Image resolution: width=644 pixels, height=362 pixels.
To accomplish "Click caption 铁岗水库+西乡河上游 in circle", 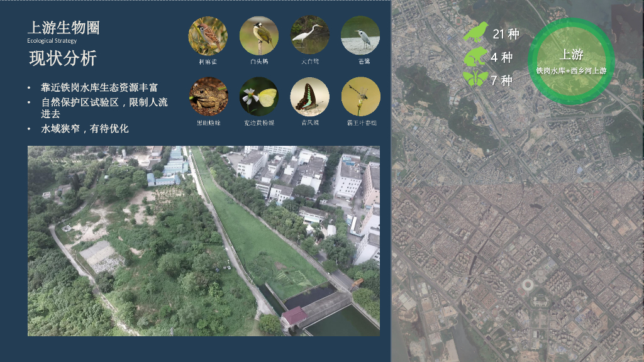I will 571,70.
